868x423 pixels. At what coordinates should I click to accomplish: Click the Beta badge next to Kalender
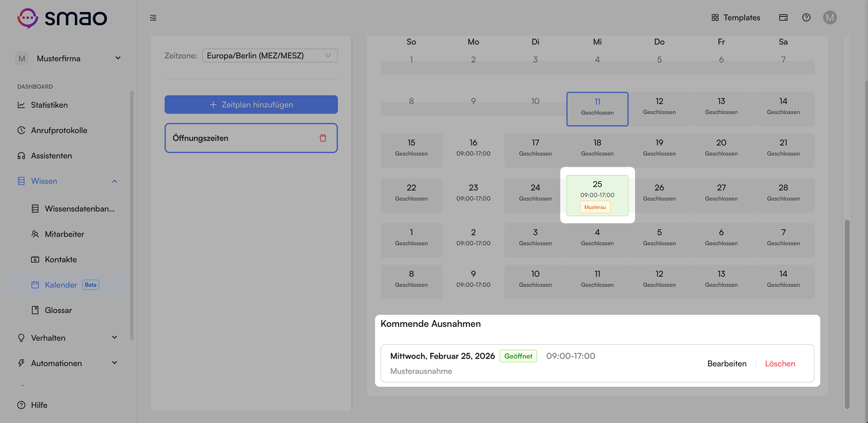(90, 285)
